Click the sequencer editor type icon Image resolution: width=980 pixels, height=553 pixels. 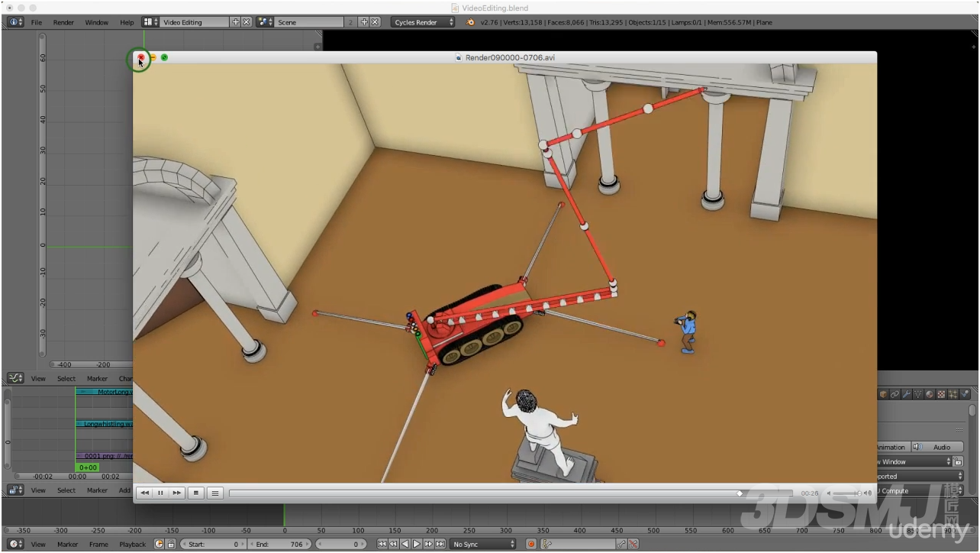[x=15, y=490]
